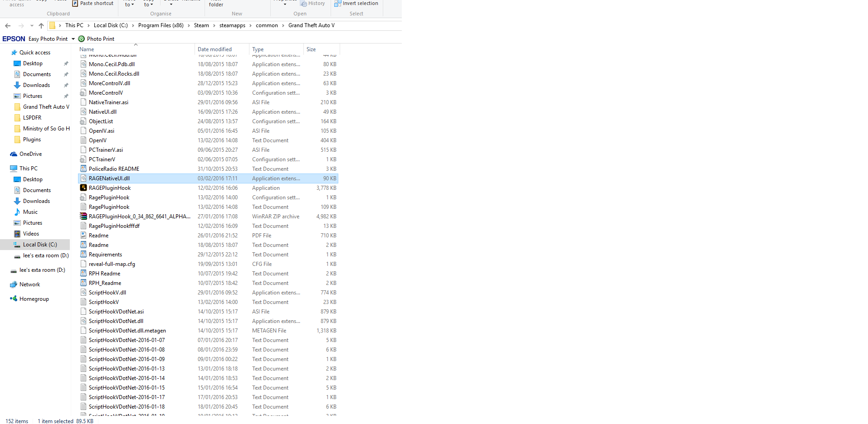Click the Requirements text document icon
868x424 pixels.
pyautogui.click(x=83, y=254)
